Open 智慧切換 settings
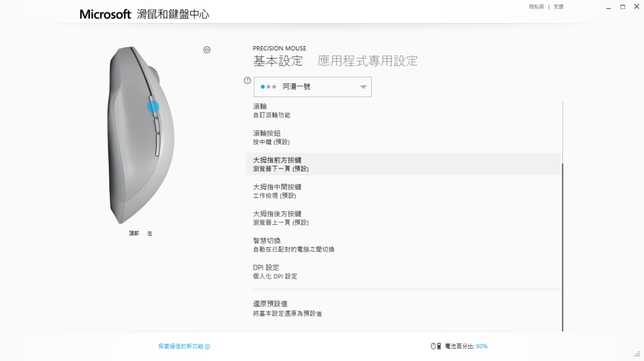The height and width of the screenshot is (361, 644). (294, 245)
